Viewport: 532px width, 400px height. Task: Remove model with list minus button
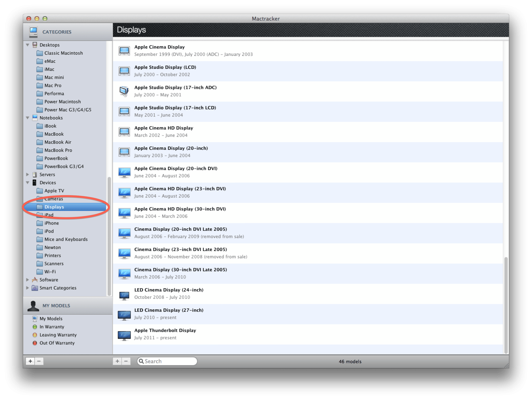tap(126, 361)
